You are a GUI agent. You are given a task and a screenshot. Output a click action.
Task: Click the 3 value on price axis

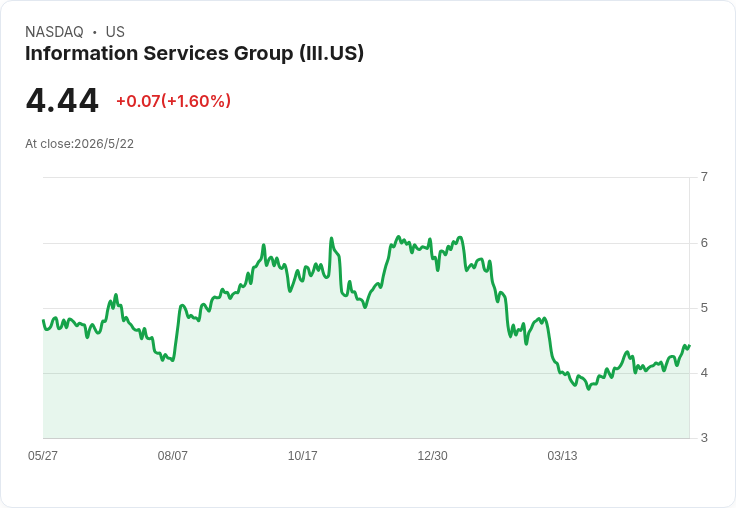click(x=704, y=438)
